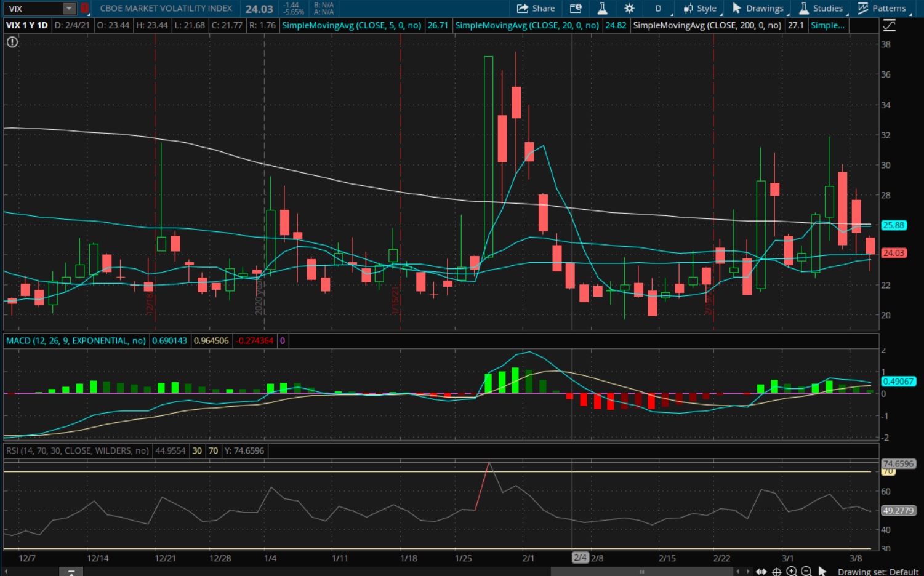Open the Patterns menu
The image size is (924, 576).
(x=882, y=9)
